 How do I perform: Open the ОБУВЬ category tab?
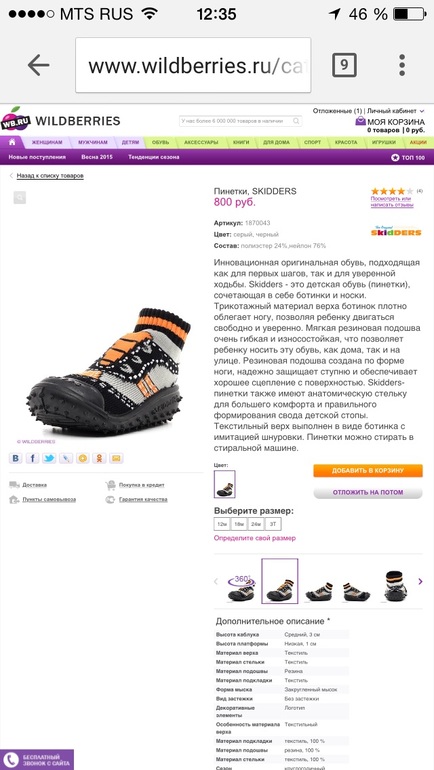[x=160, y=142]
